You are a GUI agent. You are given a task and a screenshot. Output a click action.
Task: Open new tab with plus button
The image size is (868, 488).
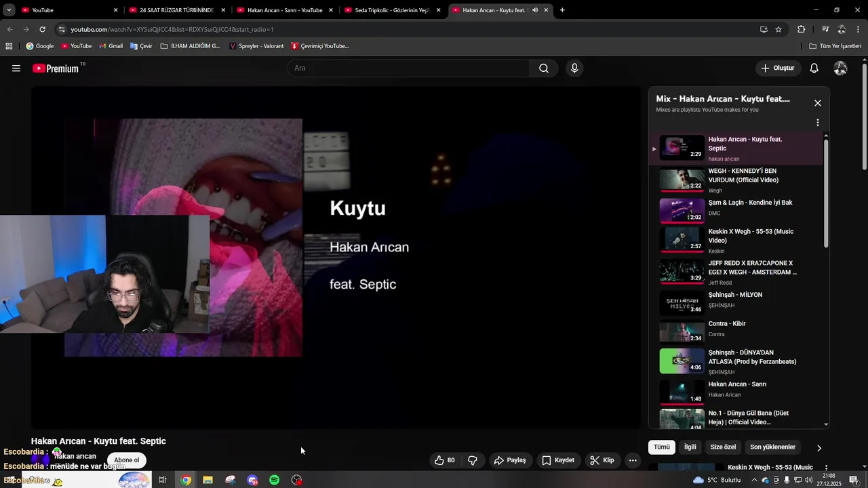tap(562, 10)
